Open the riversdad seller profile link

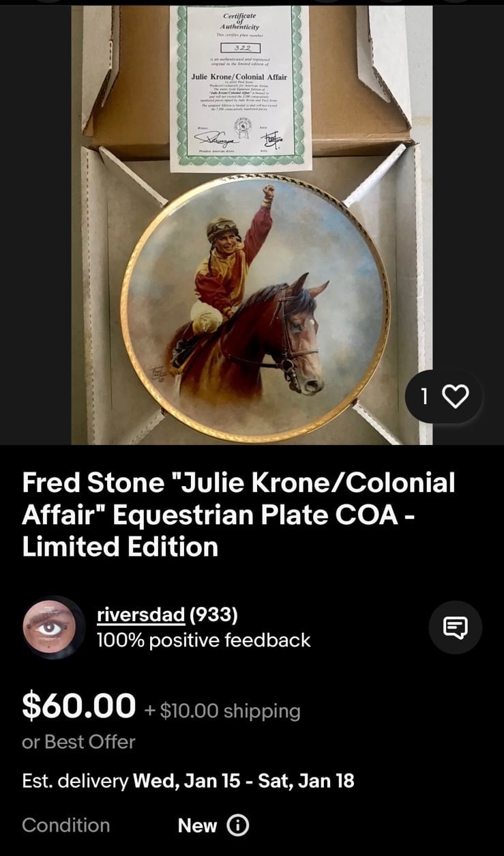[140, 614]
